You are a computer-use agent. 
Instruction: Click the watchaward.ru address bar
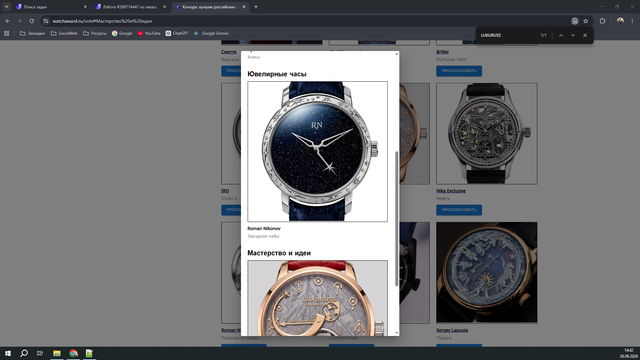tap(306, 21)
